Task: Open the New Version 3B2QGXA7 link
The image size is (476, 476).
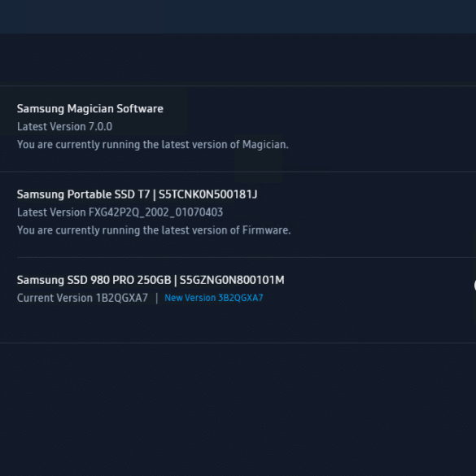Action: click(214, 298)
